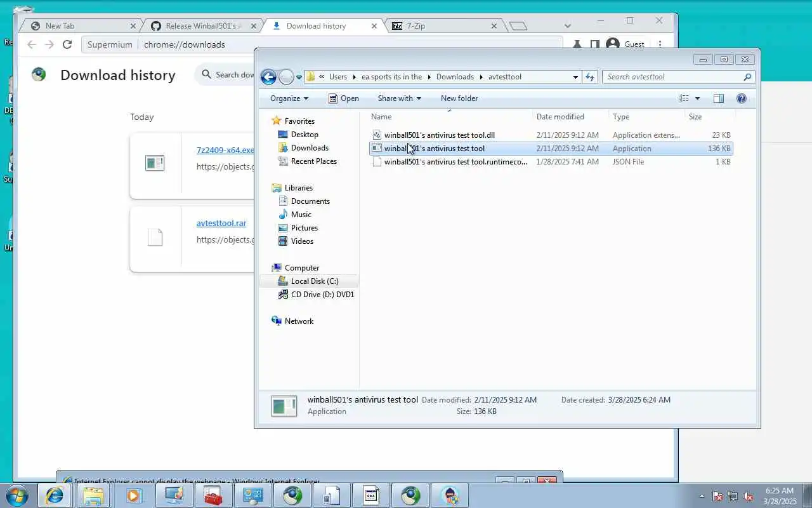812x508 pixels.
Task: Refresh the avtesttool folder view
Action: (x=590, y=77)
